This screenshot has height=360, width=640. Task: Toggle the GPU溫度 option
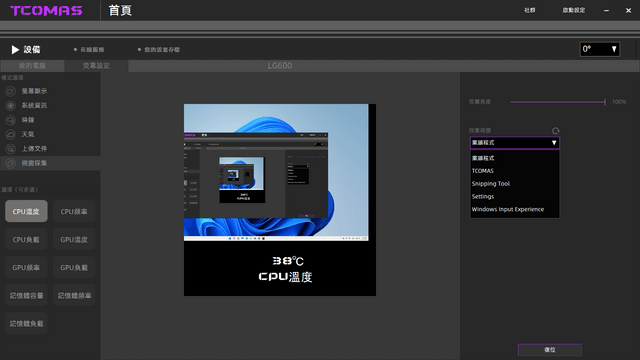click(x=74, y=240)
